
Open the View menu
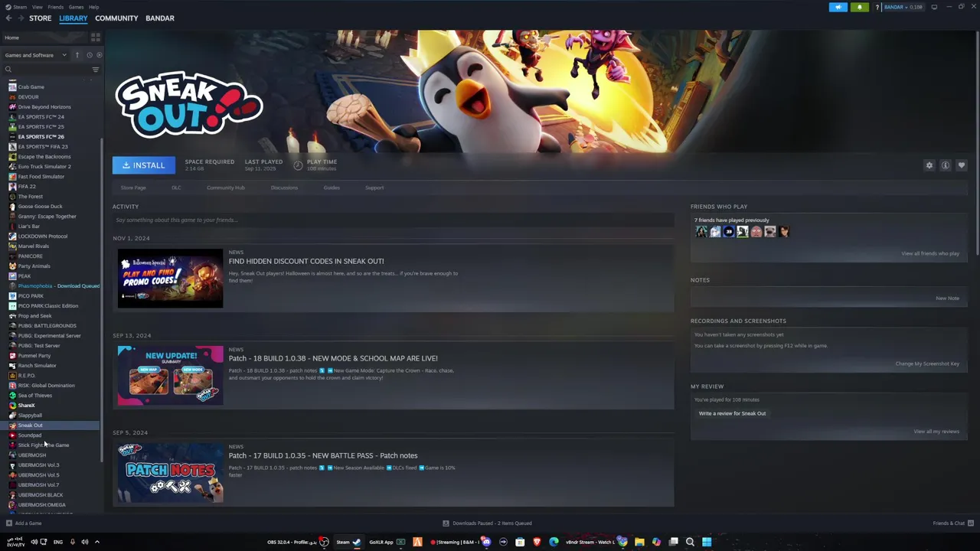(x=37, y=7)
